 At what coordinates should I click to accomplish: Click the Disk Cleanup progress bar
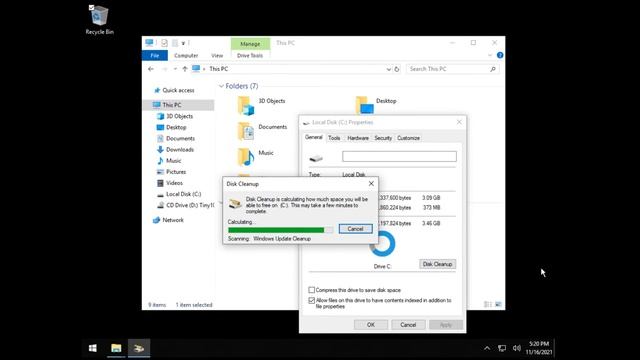(280, 230)
